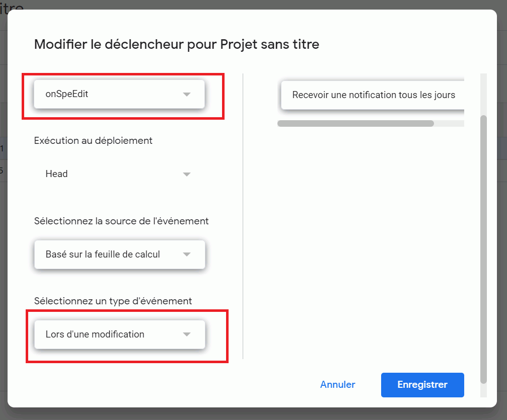Click the Annuler link to cancel

click(x=338, y=385)
